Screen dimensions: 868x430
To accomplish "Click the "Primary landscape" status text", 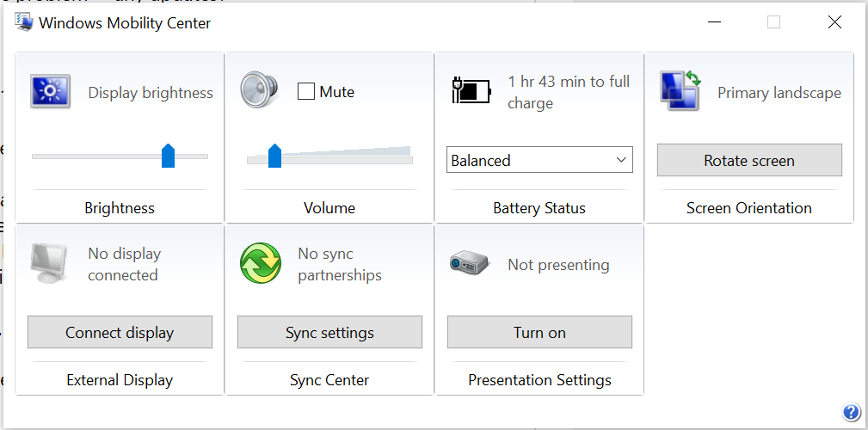I will point(779,92).
